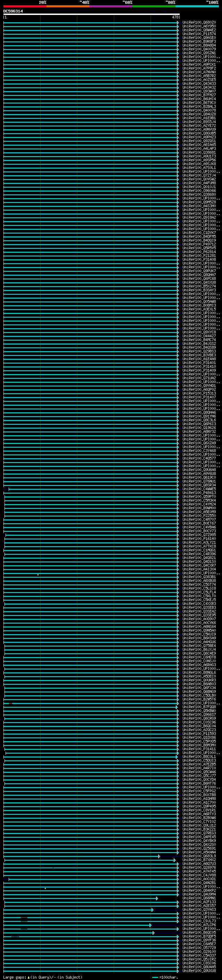Select hit label UniRef100_Q38681
222x980 pixels.
[199, 153]
